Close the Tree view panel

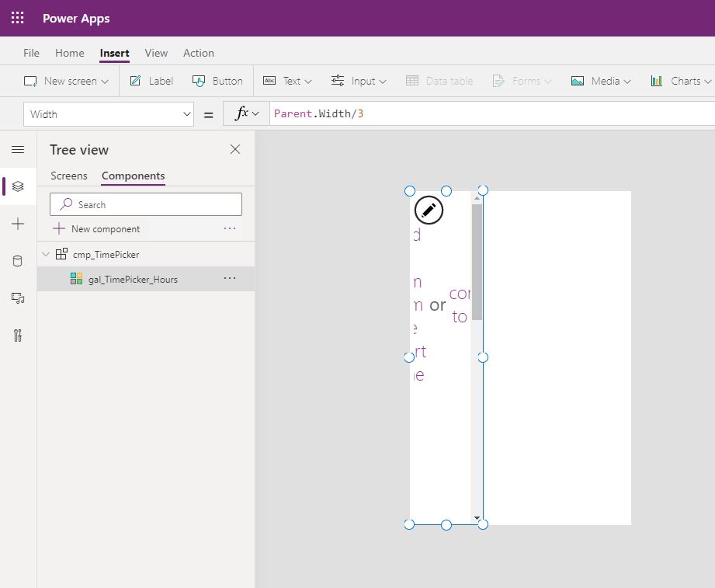coord(234,149)
